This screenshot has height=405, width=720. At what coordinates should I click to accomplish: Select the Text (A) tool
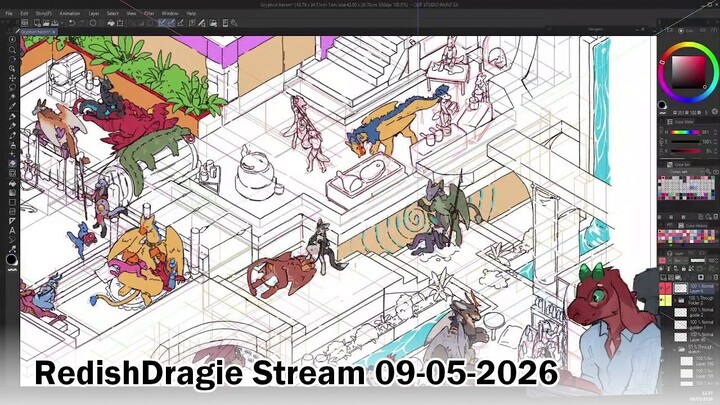click(12, 231)
